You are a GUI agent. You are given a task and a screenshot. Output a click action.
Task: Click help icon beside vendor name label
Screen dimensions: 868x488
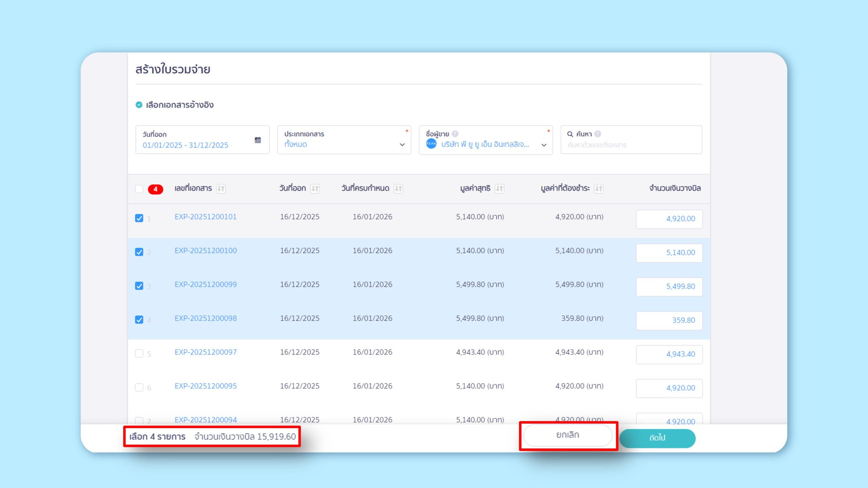click(455, 134)
